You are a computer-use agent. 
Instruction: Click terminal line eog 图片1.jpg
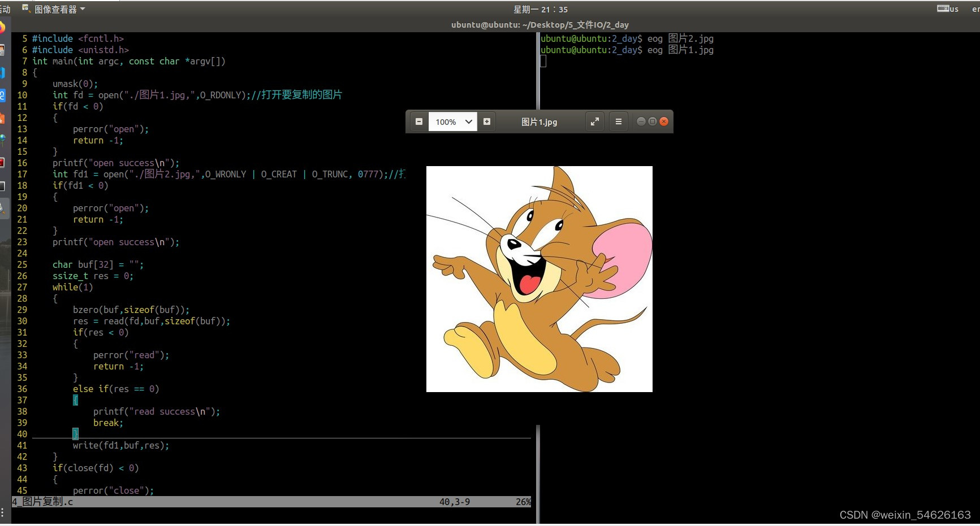[x=627, y=50]
